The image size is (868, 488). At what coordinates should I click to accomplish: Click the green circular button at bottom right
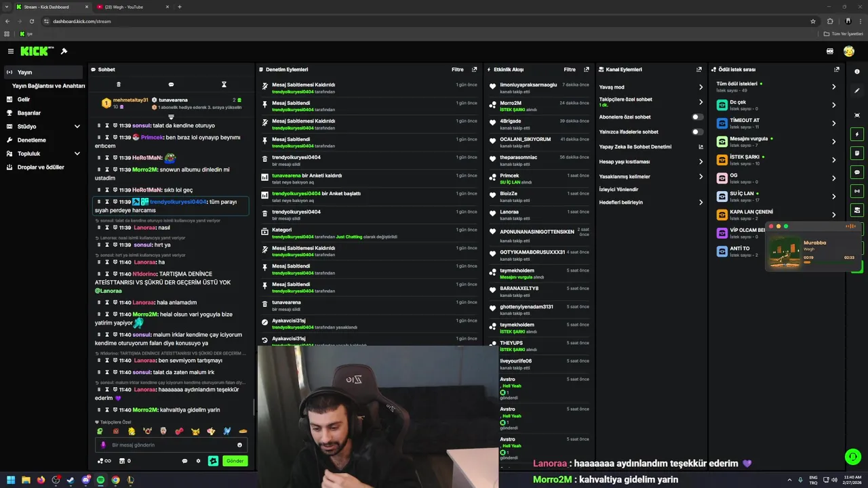point(853,457)
